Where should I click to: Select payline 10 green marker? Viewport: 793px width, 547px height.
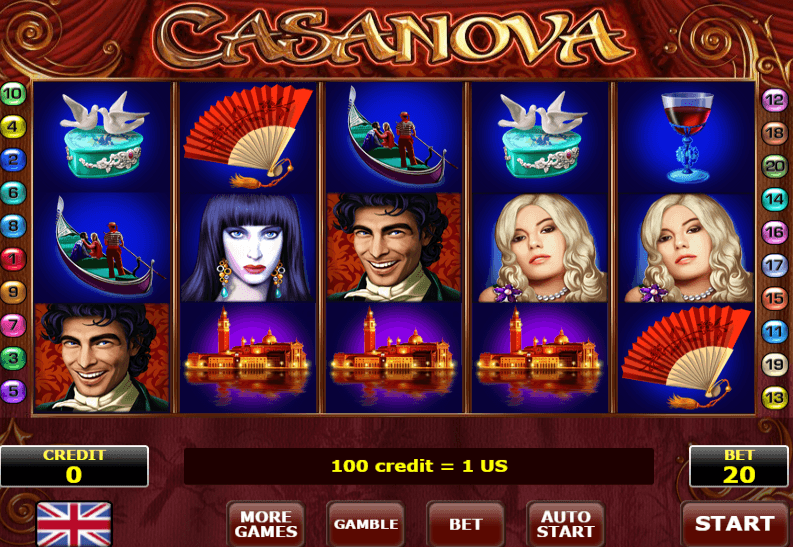pos(13,94)
